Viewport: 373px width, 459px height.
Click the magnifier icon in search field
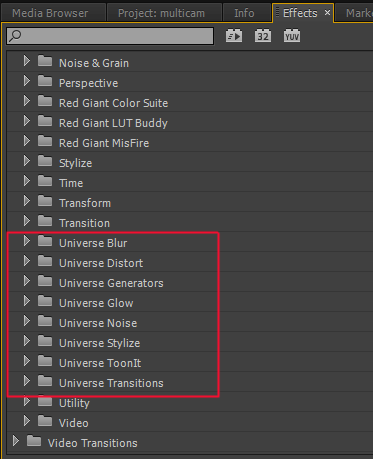coord(15,36)
